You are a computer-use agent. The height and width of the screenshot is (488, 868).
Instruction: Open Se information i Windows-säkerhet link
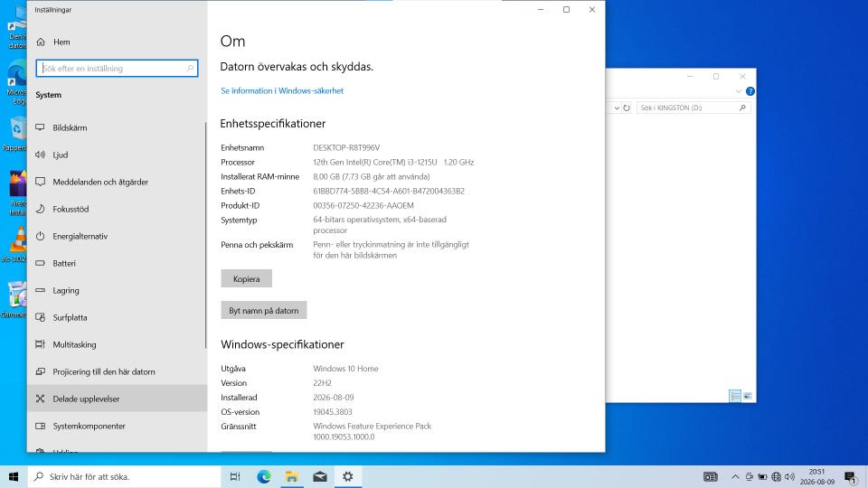click(282, 90)
